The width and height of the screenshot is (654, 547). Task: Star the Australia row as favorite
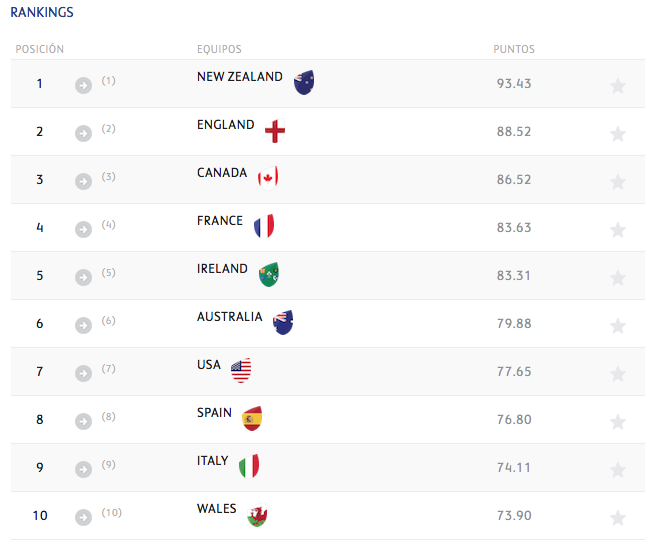pos(618,325)
